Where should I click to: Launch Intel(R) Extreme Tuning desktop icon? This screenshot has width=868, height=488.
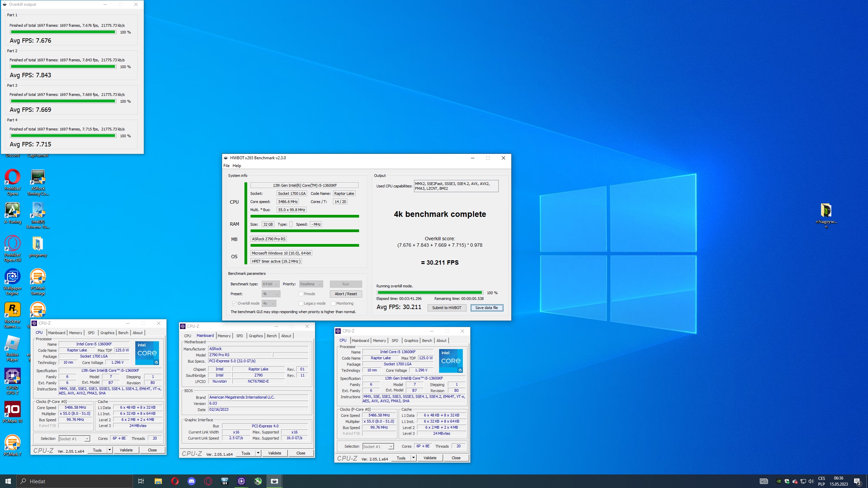38,216
